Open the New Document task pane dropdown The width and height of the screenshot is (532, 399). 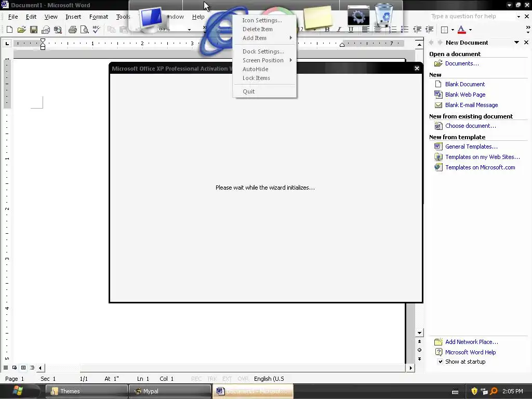pyautogui.click(x=516, y=43)
